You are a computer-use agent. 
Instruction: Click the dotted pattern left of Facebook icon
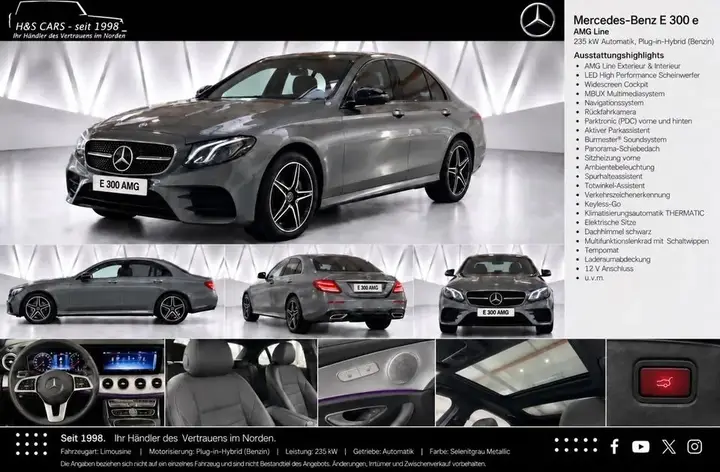576,445
